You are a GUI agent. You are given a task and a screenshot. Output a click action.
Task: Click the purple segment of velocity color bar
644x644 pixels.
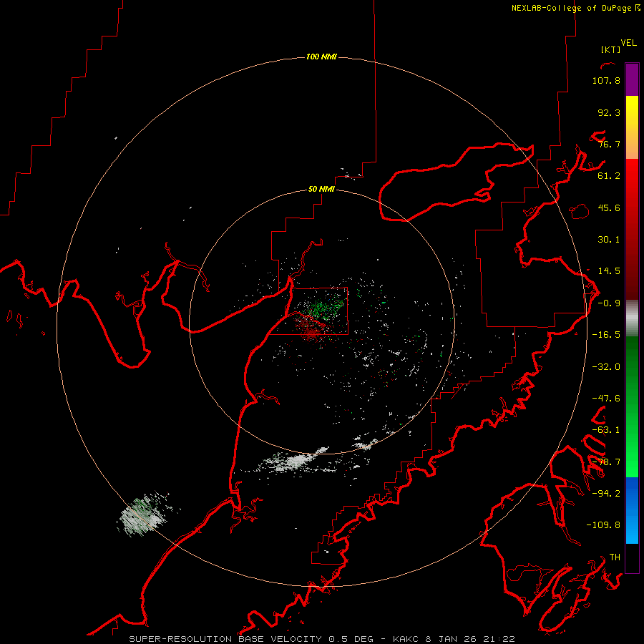(x=632, y=80)
